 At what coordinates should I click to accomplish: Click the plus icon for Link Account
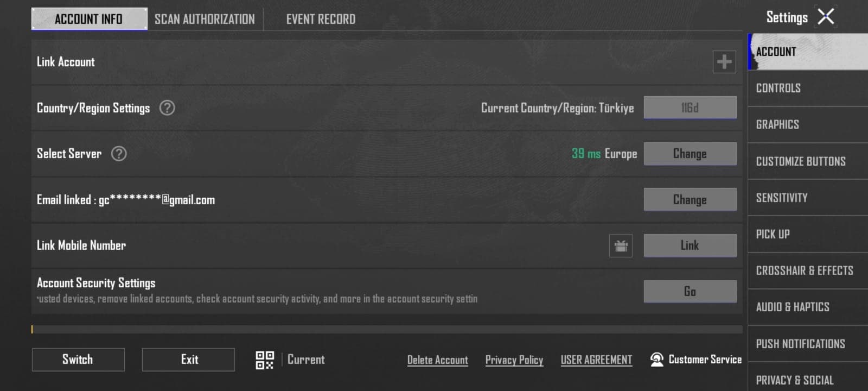[x=724, y=62]
